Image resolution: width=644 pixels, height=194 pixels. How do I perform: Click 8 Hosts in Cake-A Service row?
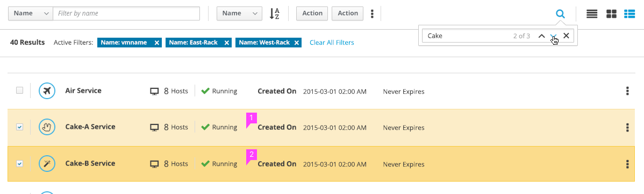[x=176, y=128]
